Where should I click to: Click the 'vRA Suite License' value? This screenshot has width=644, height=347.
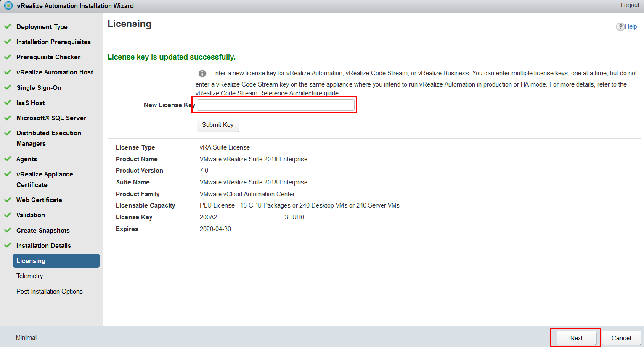coord(225,147)
